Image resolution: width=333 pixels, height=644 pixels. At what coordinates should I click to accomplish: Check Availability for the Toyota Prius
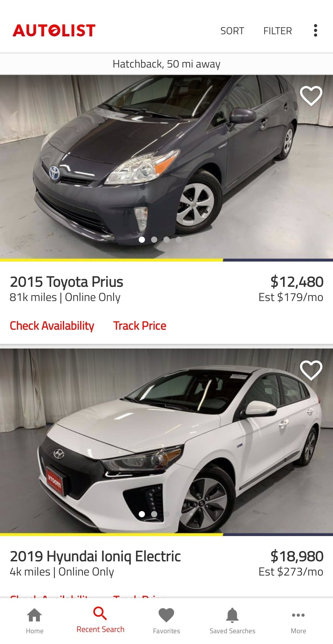52,326
